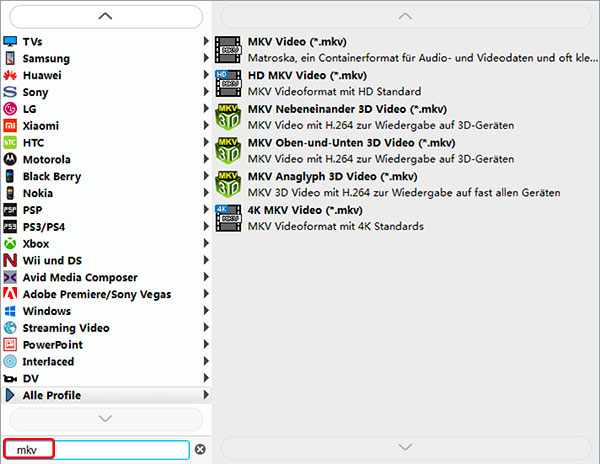This screenshot has width=600, height=464.
Task: Expand the DV submenu arrow
Action: (206, 378)
